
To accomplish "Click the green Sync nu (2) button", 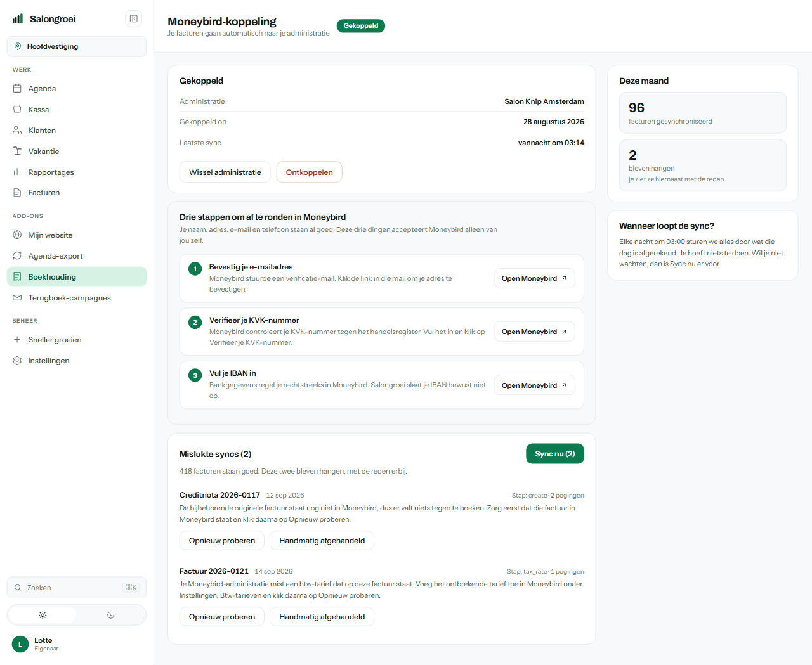I will pyautogui.click(x=555, y=454).
